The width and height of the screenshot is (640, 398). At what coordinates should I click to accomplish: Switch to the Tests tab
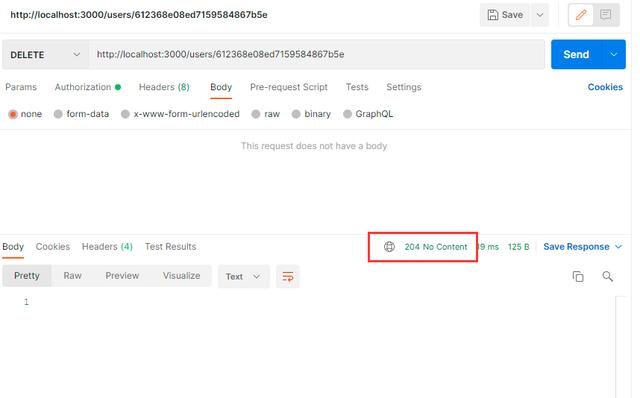pyautogui.click(x=357, y=87)
